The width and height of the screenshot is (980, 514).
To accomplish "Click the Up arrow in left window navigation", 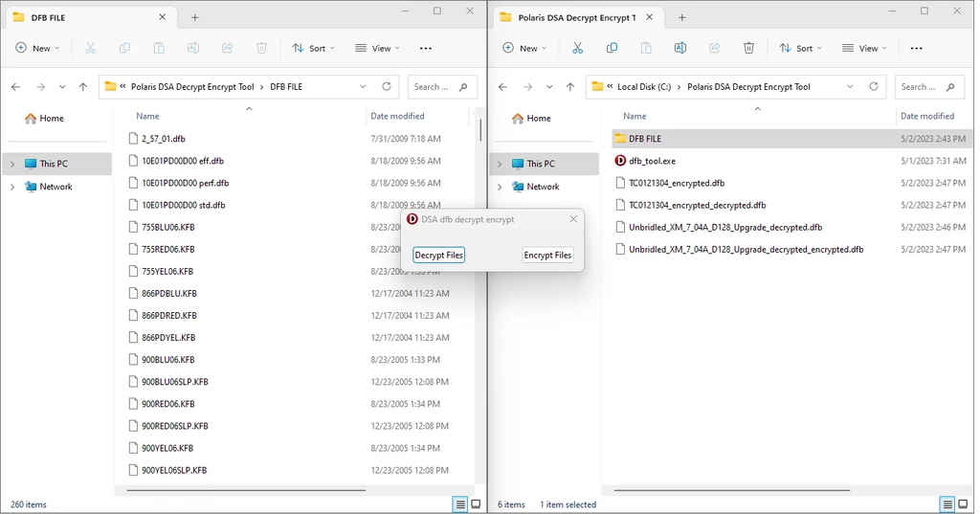I will [83, 87].
